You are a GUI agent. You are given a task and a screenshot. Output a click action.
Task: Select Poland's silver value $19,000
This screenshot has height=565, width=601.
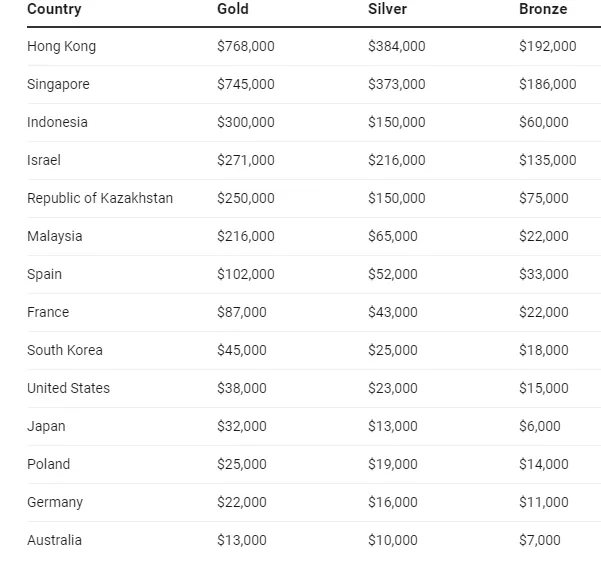pyautogui.click(x=392, y=464)
